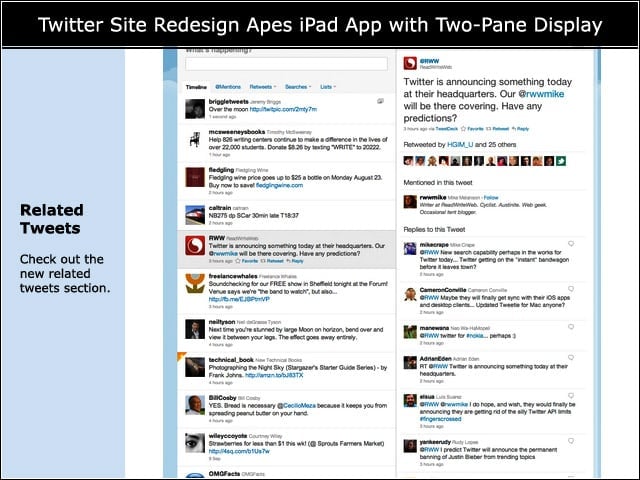This screenshot has width=640, height=480.
Task: Open the twitpic link in briggletweets tweet
Action: click(283, 109)
